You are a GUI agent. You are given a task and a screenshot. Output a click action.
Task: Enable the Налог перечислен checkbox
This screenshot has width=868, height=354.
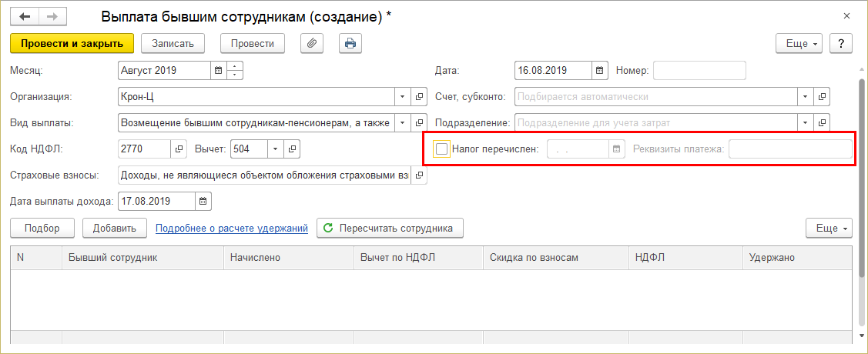point(441,149)
